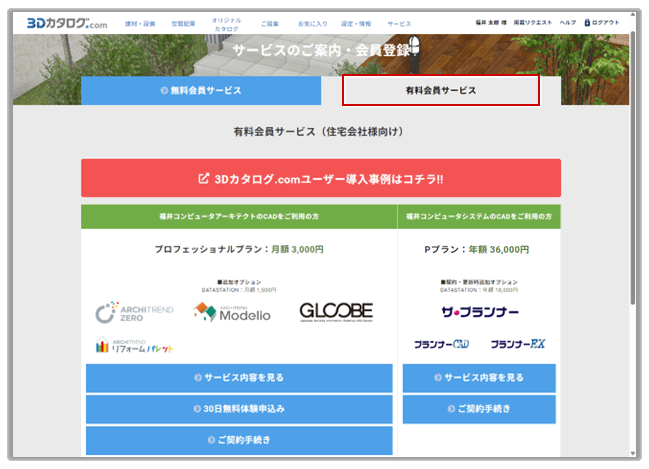Click ご契約手続き under the Pプラン
This screenshot has height=469, width=649.
(479, 409)
